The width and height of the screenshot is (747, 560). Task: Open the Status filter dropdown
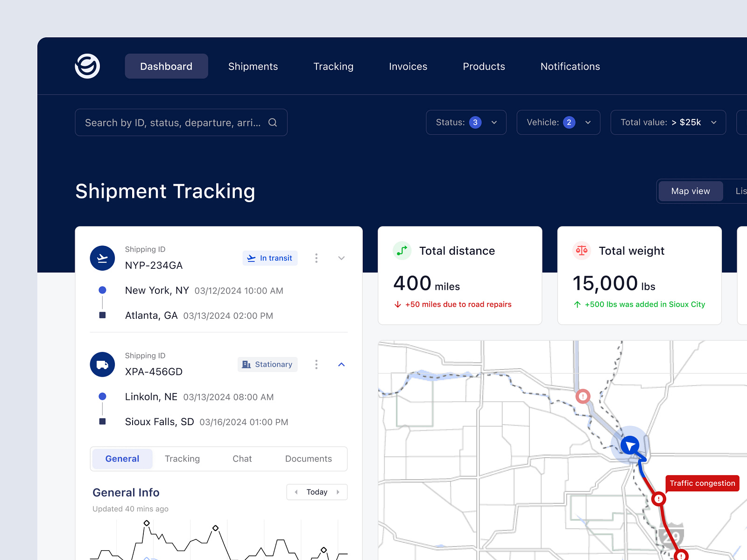(465, 122)
